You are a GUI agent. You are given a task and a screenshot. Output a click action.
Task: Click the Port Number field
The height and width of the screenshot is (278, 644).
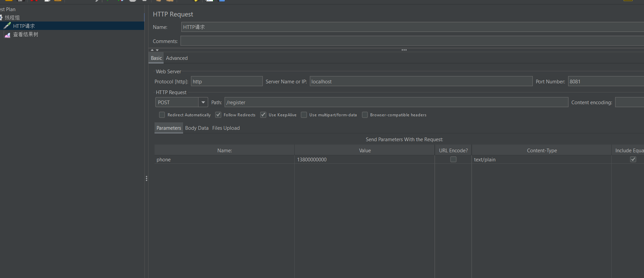click(x=606, y=81)
